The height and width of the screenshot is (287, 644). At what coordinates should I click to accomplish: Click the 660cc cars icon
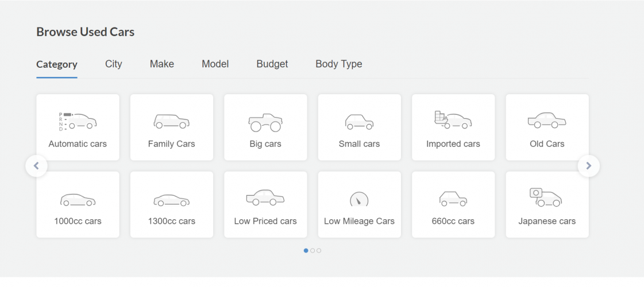click(x=453, y=199)
